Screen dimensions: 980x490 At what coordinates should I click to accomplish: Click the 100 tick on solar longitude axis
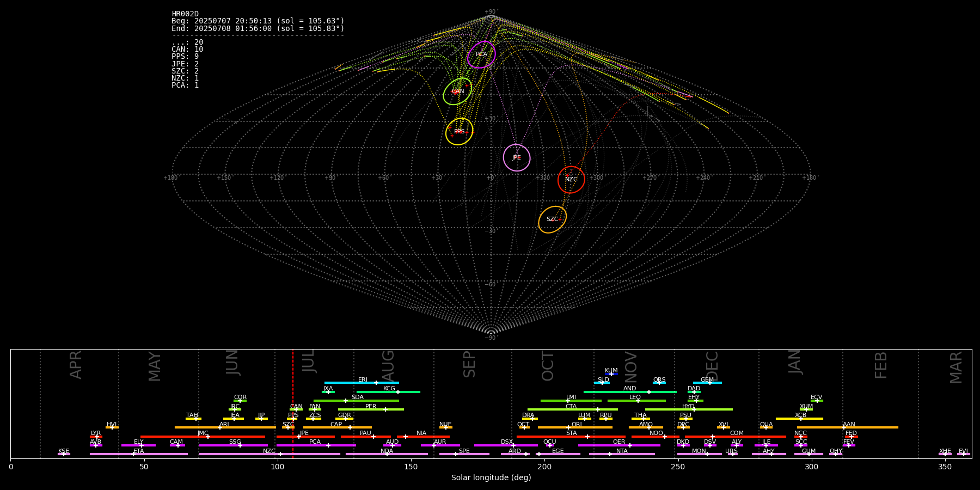(x=278, y=467)
